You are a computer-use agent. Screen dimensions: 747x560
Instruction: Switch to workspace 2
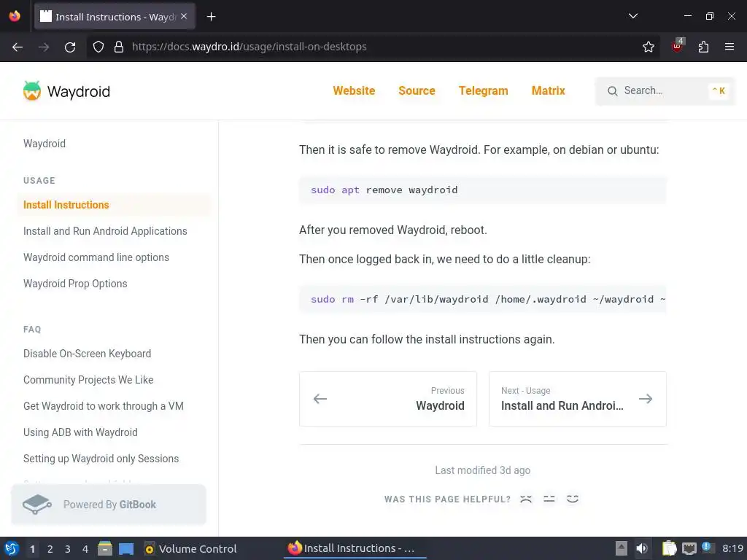click(50, 549)
